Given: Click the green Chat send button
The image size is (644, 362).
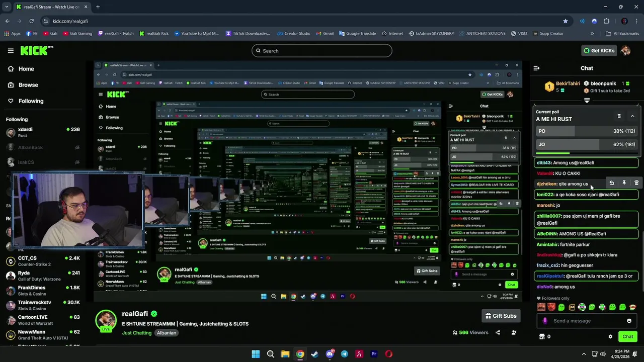Looking at the screenshot, I should coord(628,336).
